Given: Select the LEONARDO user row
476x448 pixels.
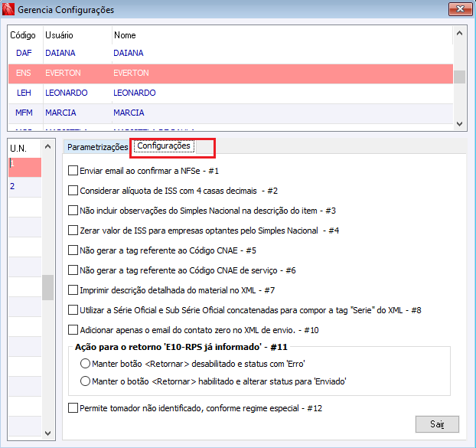Looking at the screenshot, I should (x=230, y=93).
